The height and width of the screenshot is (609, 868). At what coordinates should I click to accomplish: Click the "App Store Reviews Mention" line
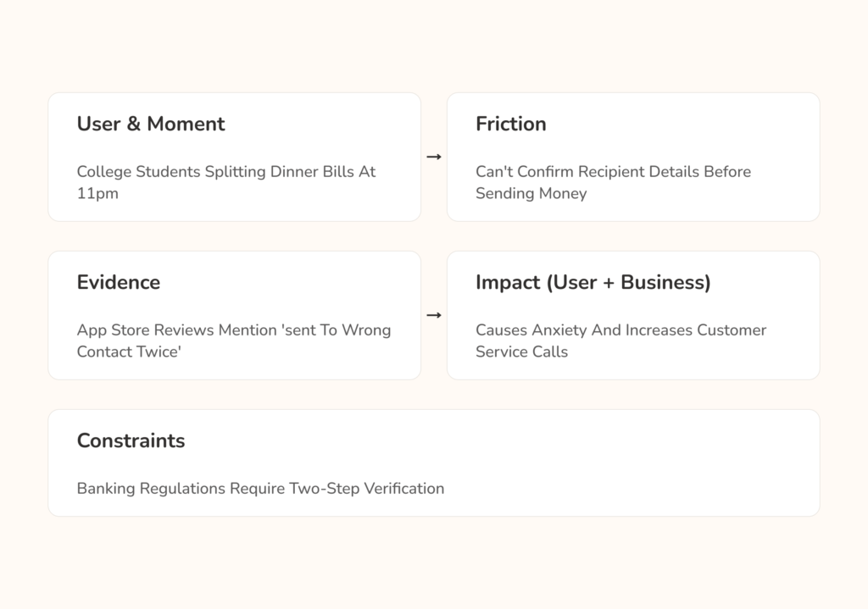pyautogui.click(x=233, y=330)
